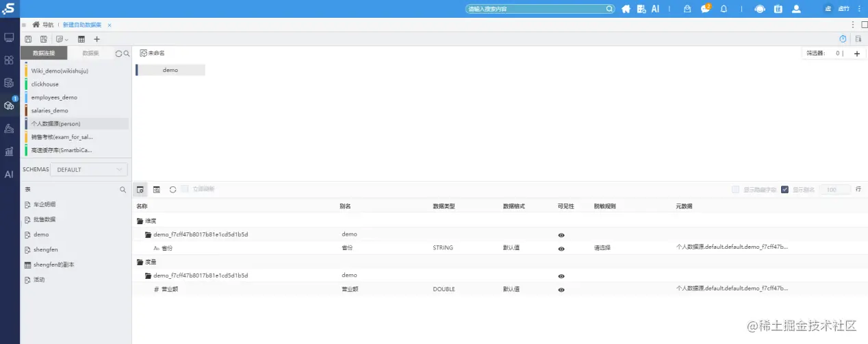Viewport: 868px width, 344px height.
Task: Click the AI icon in top bar
Action: 655,9
